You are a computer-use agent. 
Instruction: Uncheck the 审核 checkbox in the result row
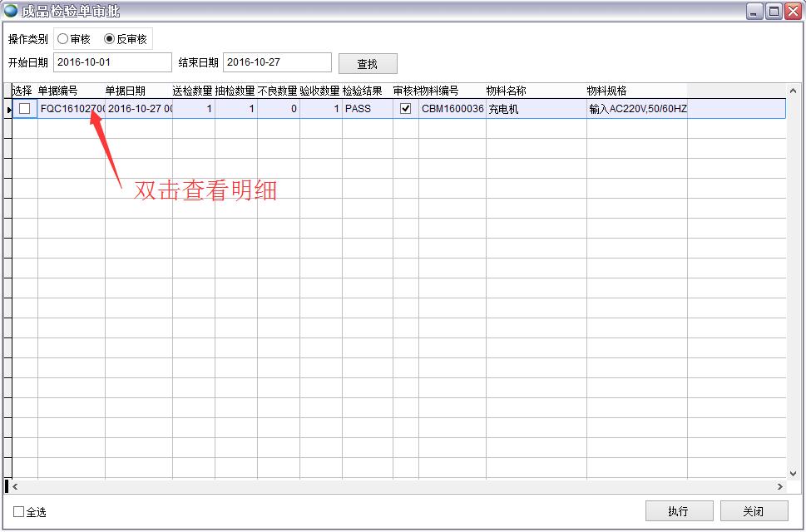(x=405, y=109)
